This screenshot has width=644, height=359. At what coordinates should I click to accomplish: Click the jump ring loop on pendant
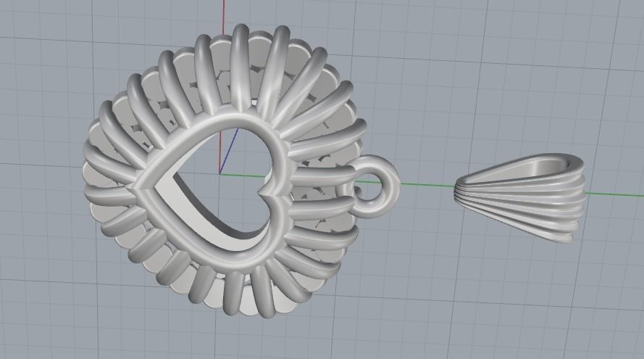tap(373, 186)
